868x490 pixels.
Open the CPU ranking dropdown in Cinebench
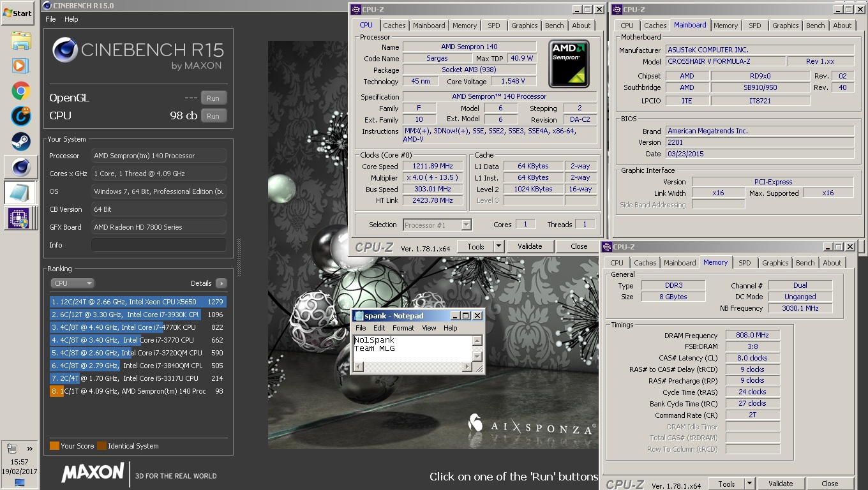pyautogui.click(x=73, y=283)
